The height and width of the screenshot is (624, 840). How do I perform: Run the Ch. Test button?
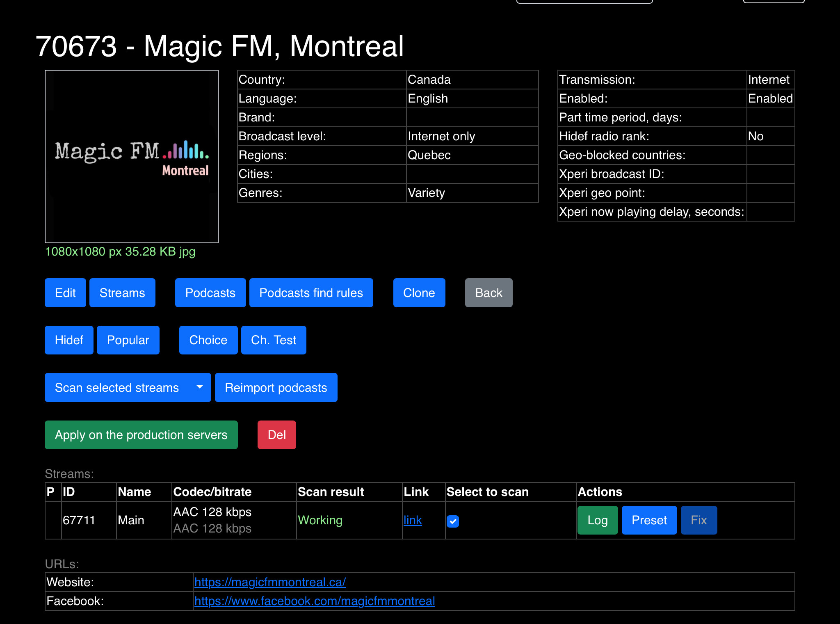point(274,340)
